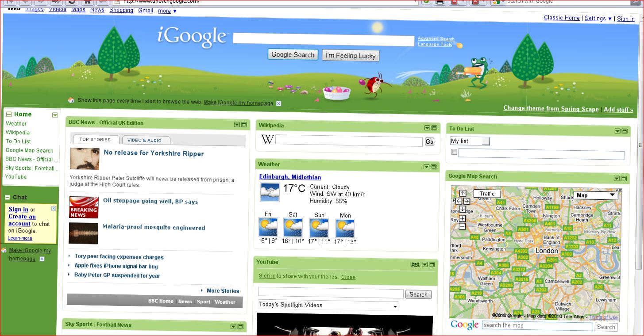
Task: Open the Sky Sports gadget menu arrow
Action: tap(233, 327)
